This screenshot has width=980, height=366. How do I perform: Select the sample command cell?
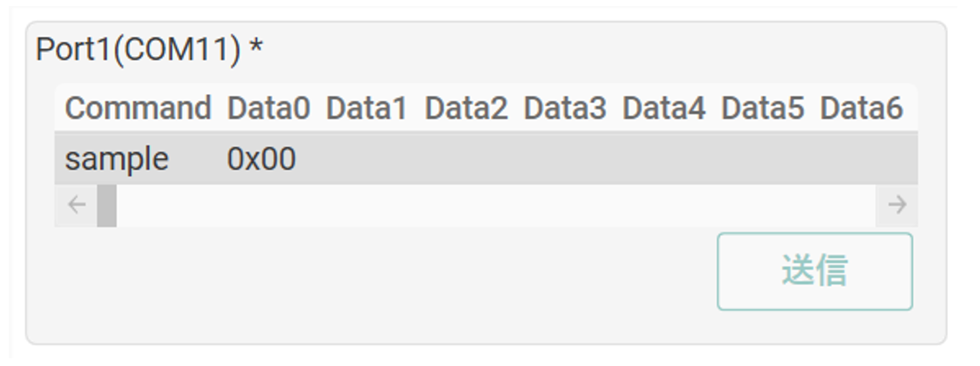[117, 159]
